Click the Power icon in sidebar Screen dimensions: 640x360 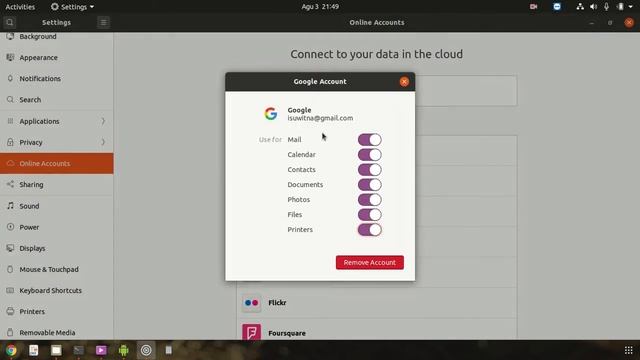(x=10, y=227)
